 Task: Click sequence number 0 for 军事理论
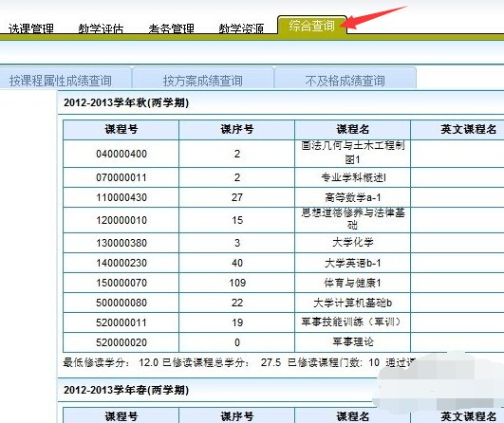[237, 342]
